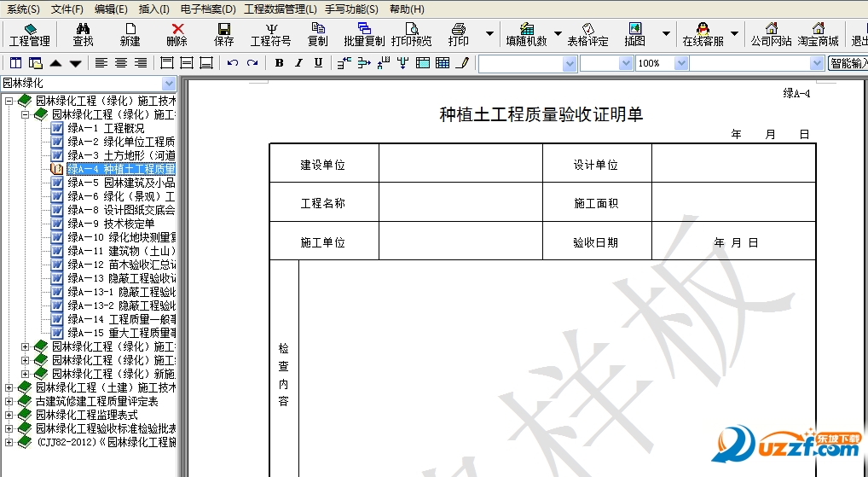Open dropdown arrow next to 填随机数
The width and height of the screenshot is (868, 477).
tap(558, 34)
